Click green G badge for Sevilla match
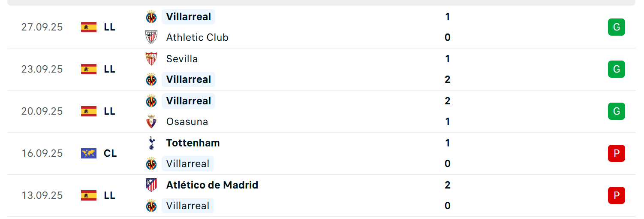Image resolution: width=644 pixels, height=219 pixels. pos(616,69)
